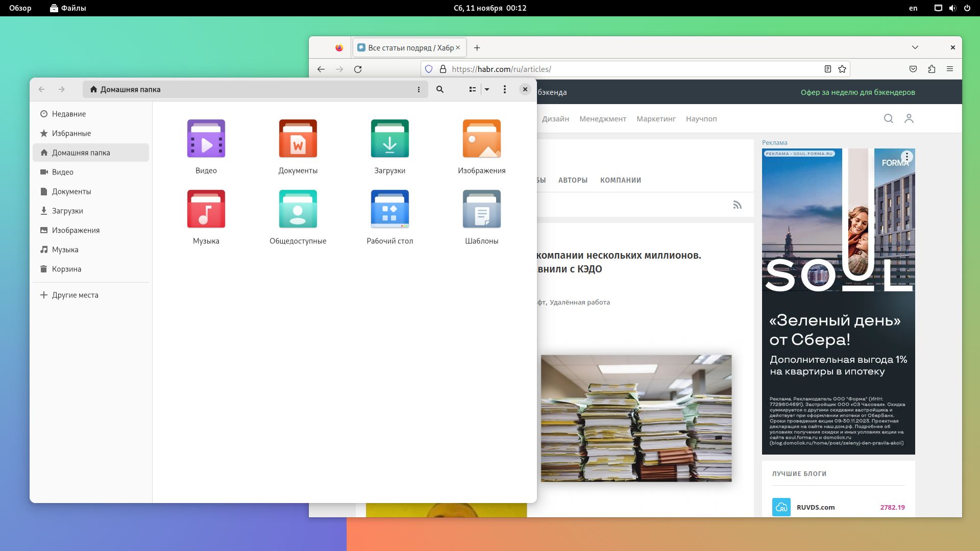Select Загрузки in Files sidebar

91,211
